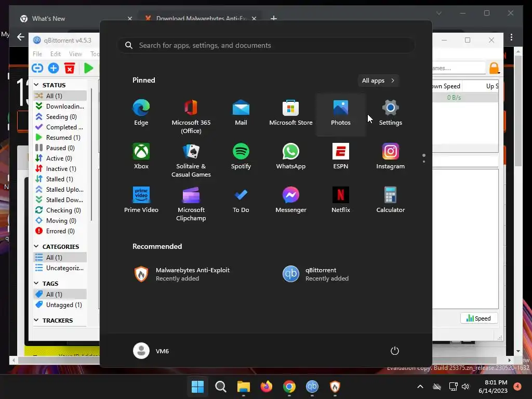This screenshot has width=532, height=399.
Task: Launch Microsoft Clipchamp
Action: 191,203
